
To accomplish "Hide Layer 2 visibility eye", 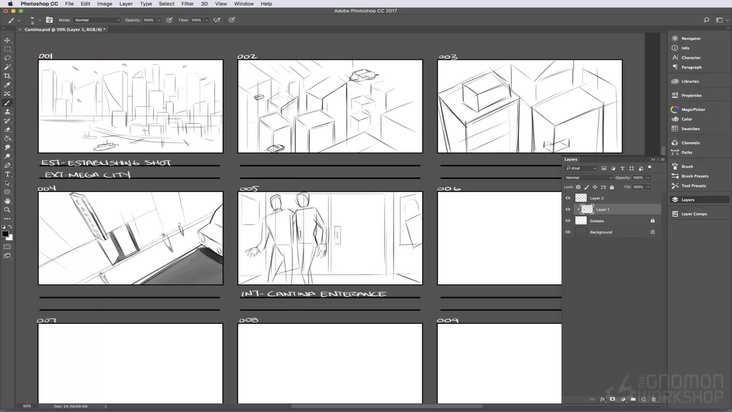I will pyautogui.click(x=568, y=198).
